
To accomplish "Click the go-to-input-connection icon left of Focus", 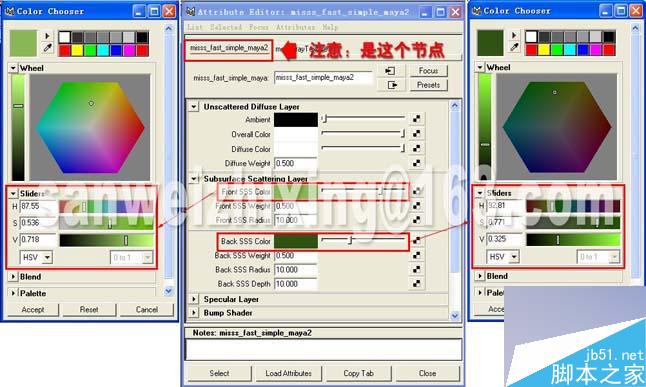I will [390, 71].
